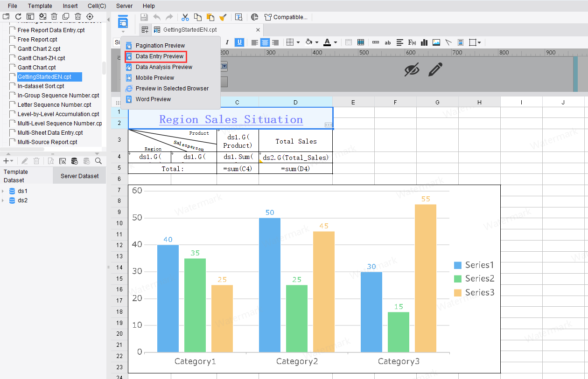Toggle underline formatting
Image resolution: width=588 pixels, height=379 pixels.
(239, 42)
